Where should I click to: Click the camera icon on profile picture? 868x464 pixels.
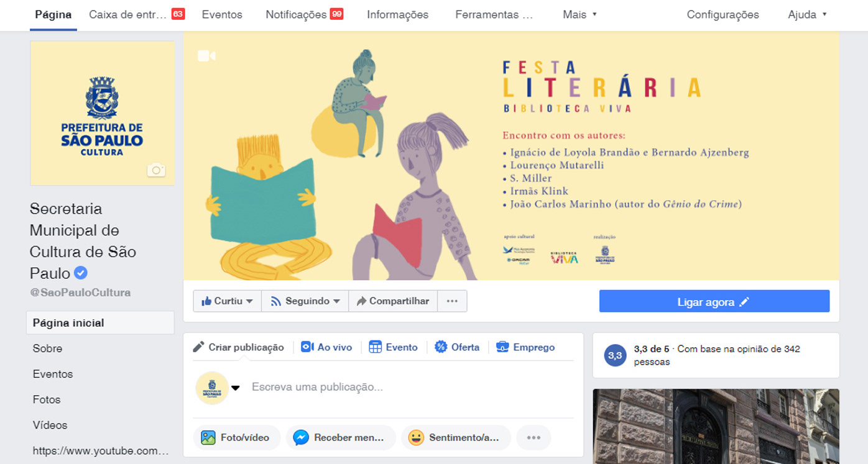tap(156, 170)
